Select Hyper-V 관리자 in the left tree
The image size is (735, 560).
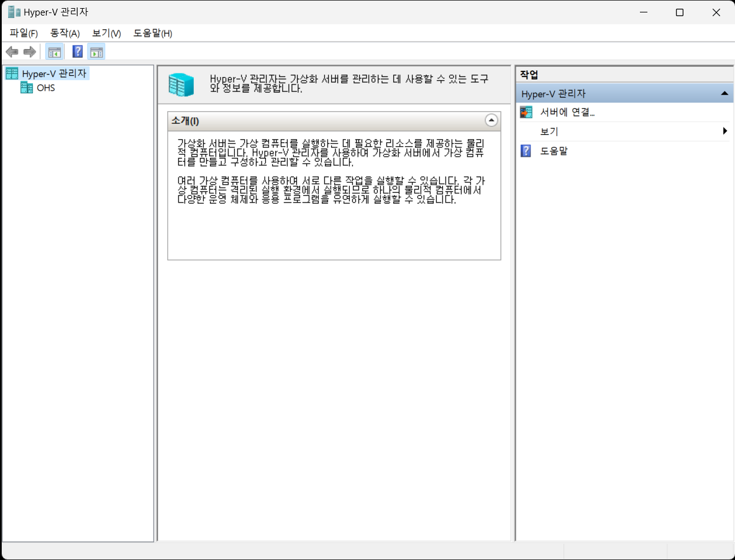[x=55, y=73]
